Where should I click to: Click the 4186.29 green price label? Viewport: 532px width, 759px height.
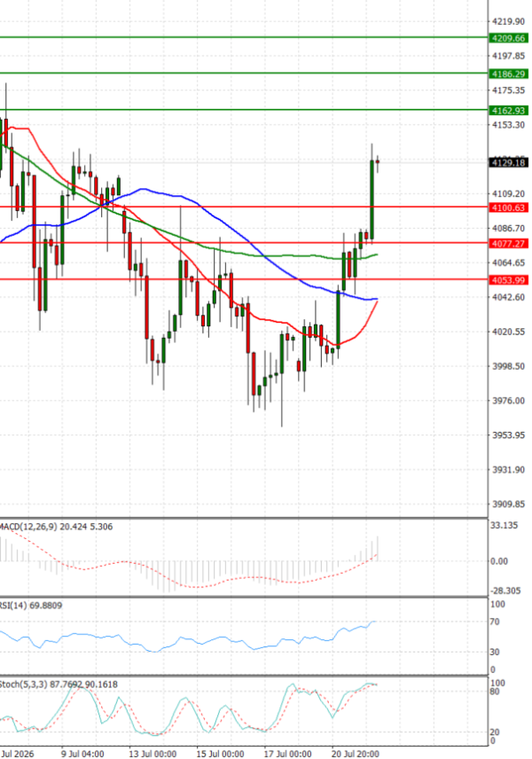[508, 74]
